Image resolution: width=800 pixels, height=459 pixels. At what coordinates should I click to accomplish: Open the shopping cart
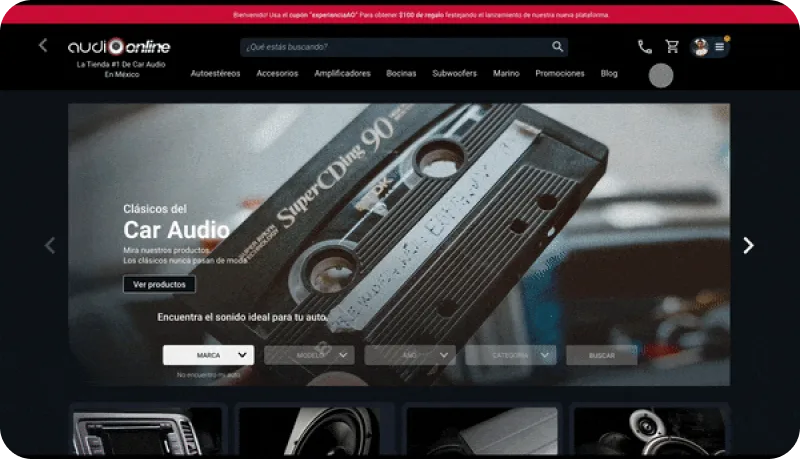(x=672, y=47)
